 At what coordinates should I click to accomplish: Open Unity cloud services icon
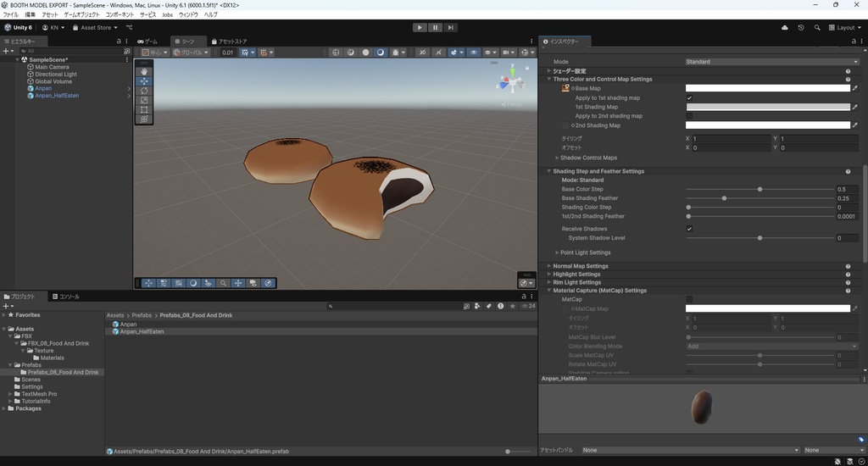tap(784, 27)
